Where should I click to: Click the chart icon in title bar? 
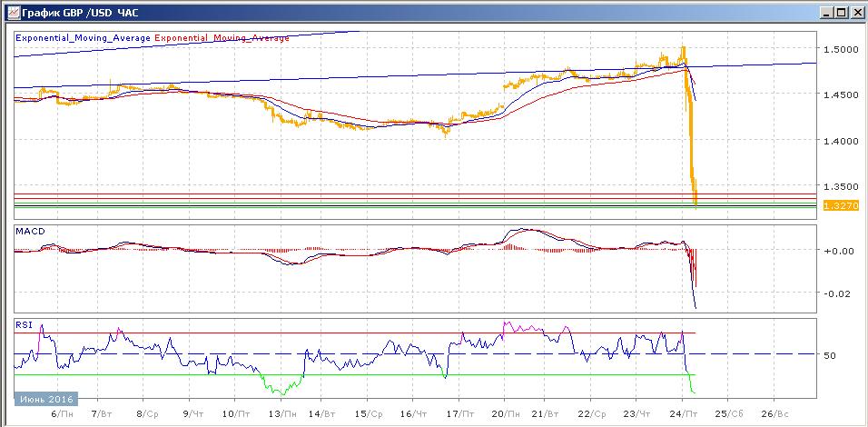pos(14,12)
